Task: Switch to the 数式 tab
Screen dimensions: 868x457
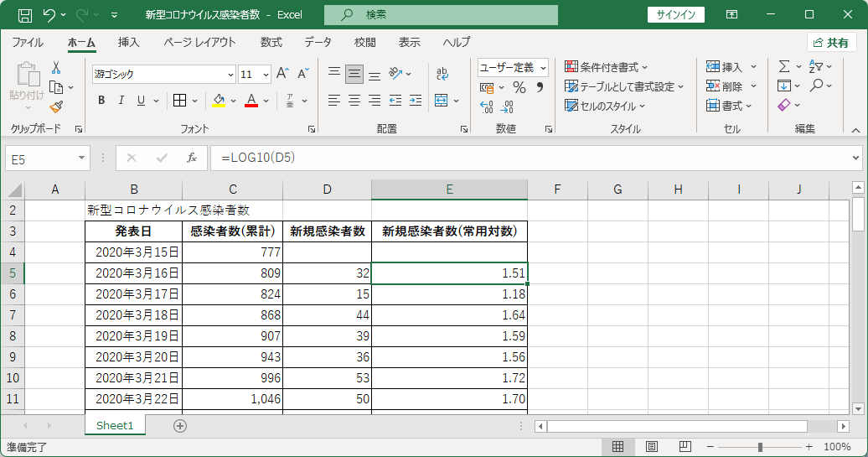Action: [271, 43]
